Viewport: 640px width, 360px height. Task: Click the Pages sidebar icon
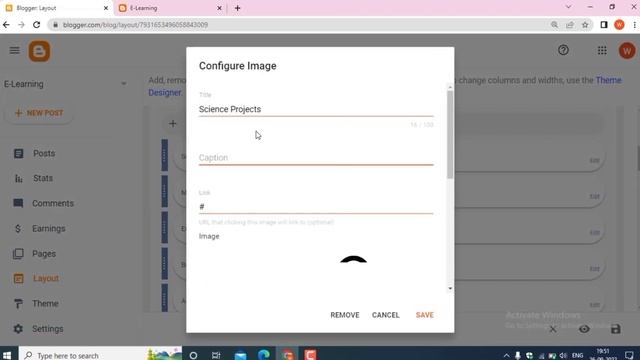point(18,254)
